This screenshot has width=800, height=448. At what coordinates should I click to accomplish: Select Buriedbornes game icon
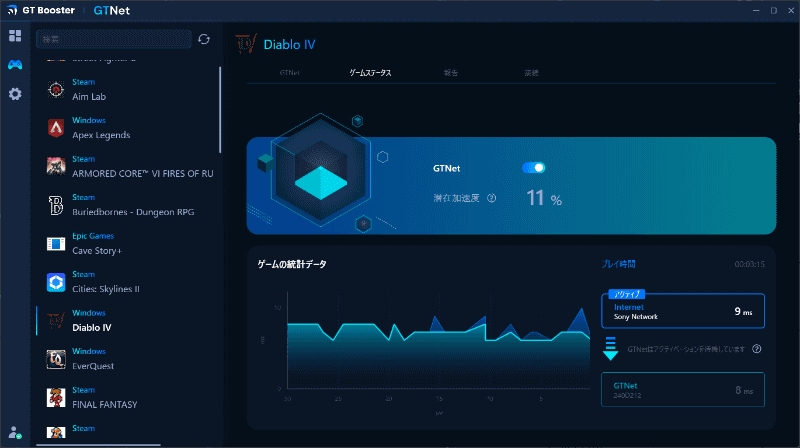(x=56, y=205)
